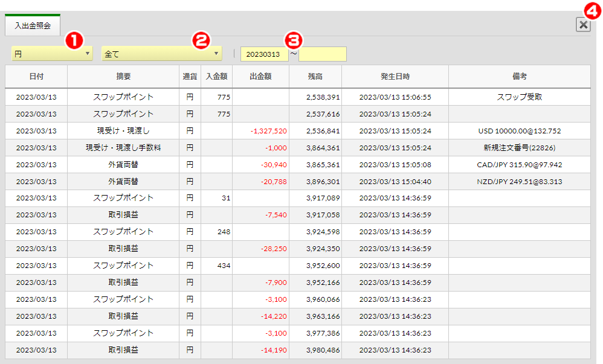Screen dimensions: 603x364
Task: Click the 発生日時 column header
Action: (395, 77)
